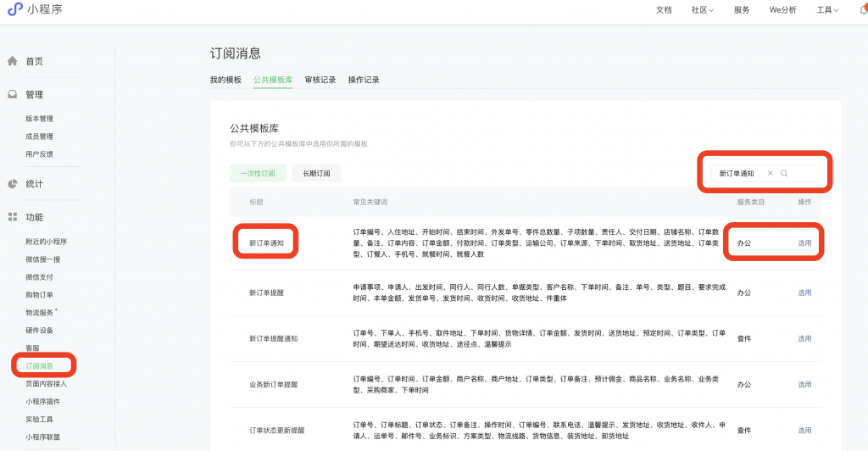Click 选用 for 新订单通知 row
Viewport: 868px width, 451px height.
(x=804, y=243)
